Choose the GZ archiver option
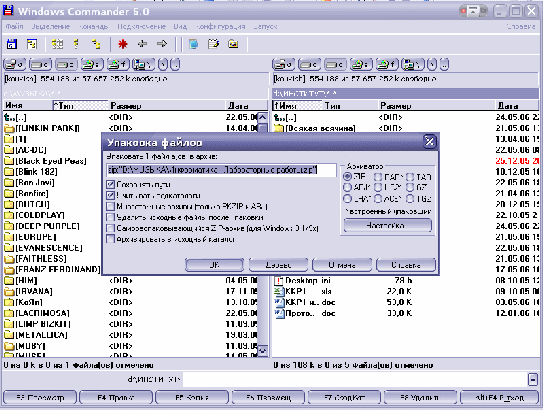 [410, 188]
